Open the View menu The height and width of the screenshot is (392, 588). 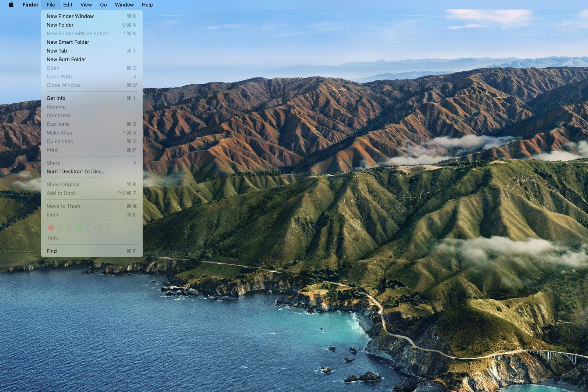pos(86,5)
